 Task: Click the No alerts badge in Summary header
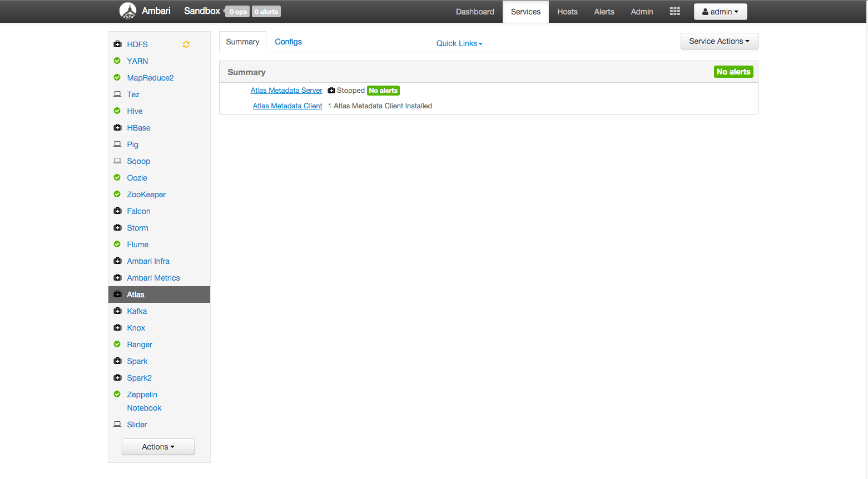[x=733, y=72]
